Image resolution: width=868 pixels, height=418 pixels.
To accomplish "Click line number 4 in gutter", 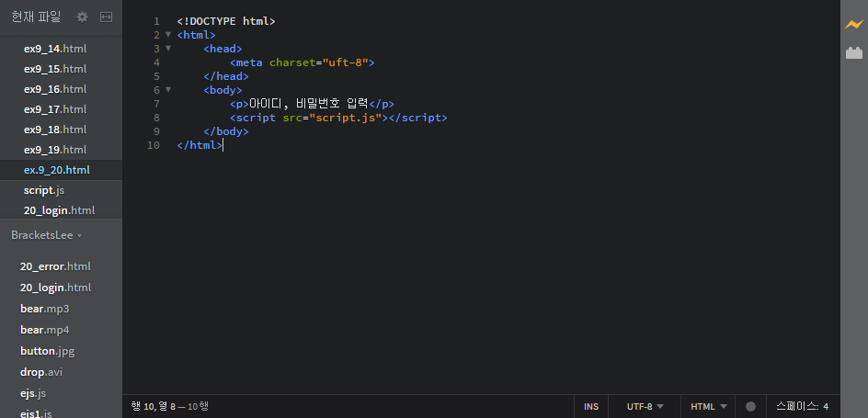I will coord(156,62).
